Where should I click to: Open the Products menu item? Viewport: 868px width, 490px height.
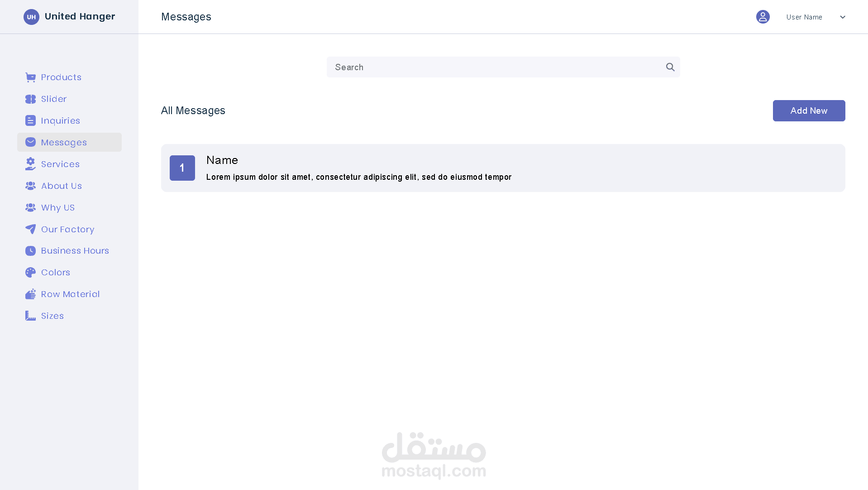pyautogui.click(x=70, y=77)
